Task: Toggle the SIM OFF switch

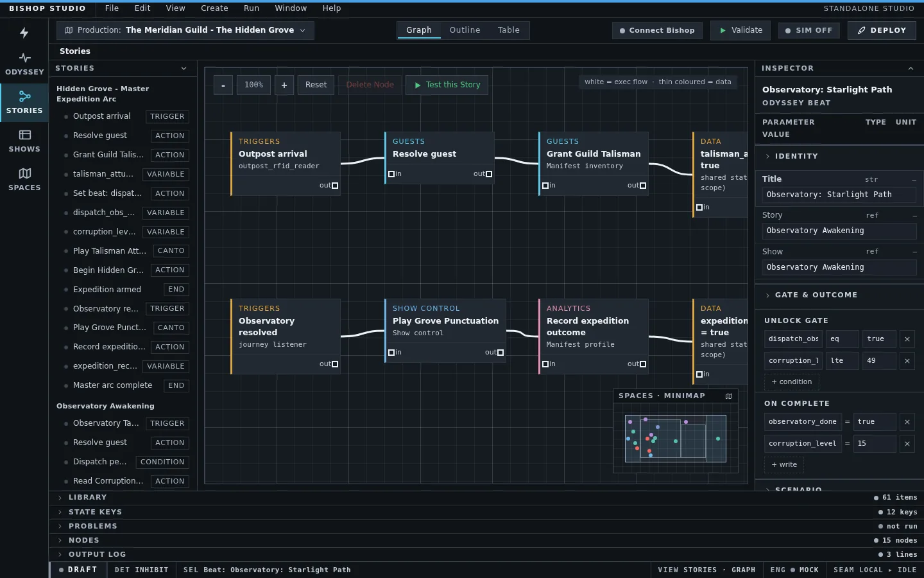Action: point(809,30)
